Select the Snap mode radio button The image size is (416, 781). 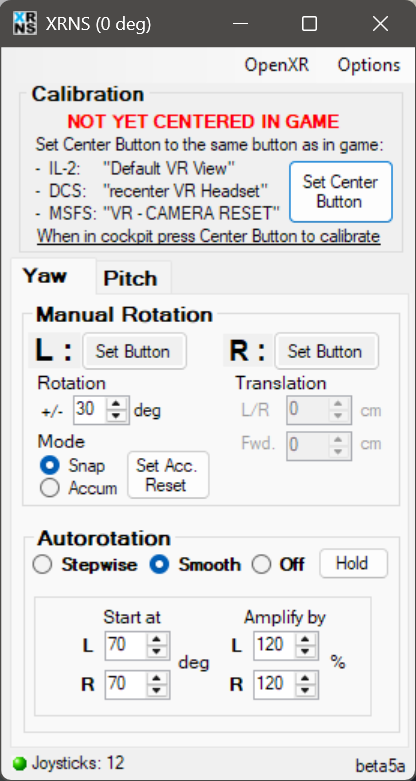click(49, 466)
